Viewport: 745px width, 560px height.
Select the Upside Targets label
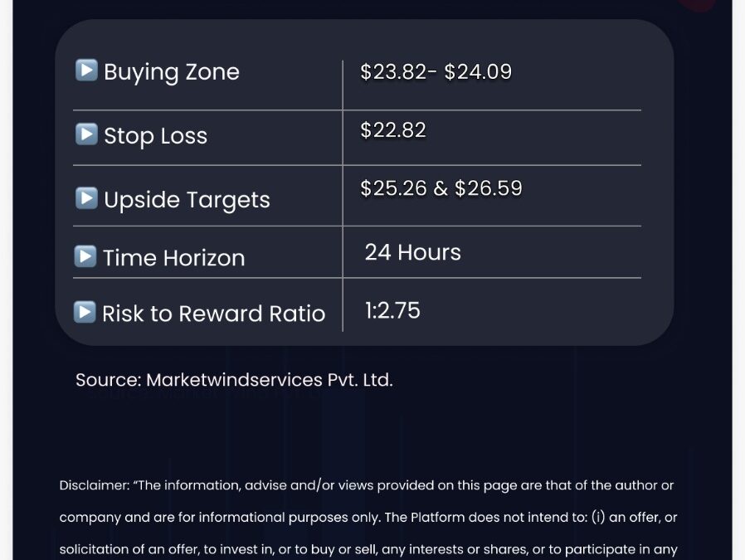pyautogui.click(x=187, y=200)
